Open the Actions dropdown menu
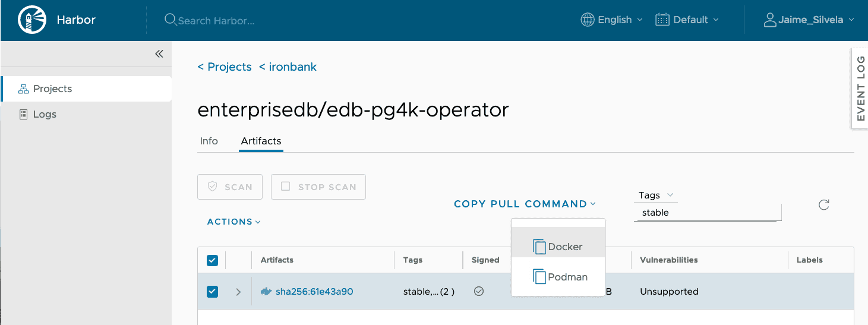This screenshot has width=868, height=325. click(234, 222)
